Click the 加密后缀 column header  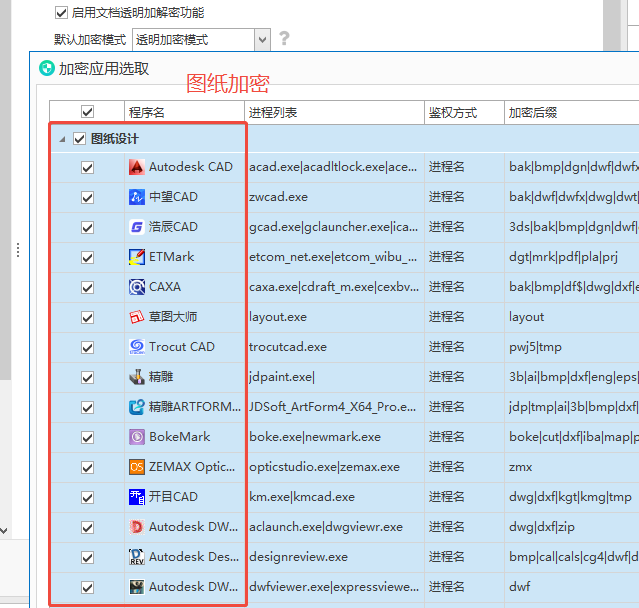tap(572, 112)
